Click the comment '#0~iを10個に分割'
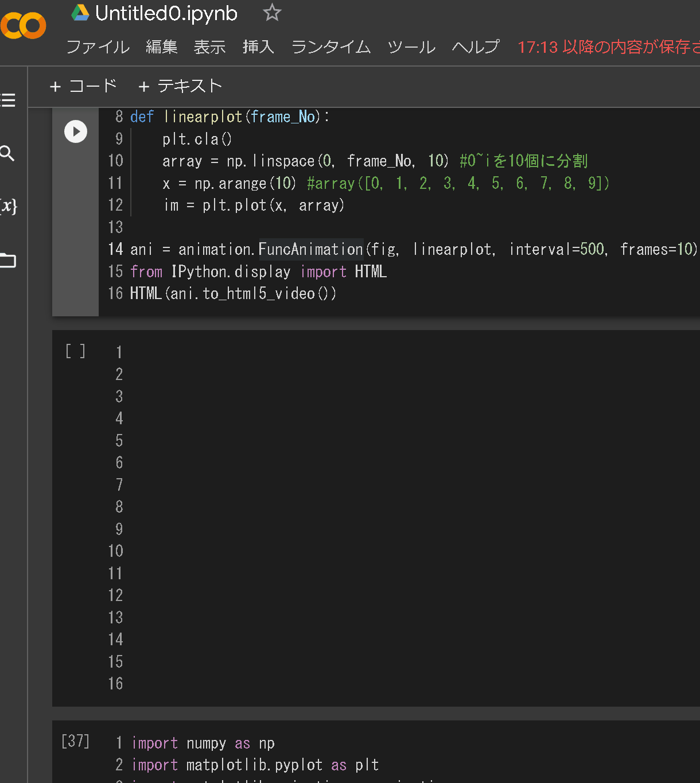 coord(523,161)
